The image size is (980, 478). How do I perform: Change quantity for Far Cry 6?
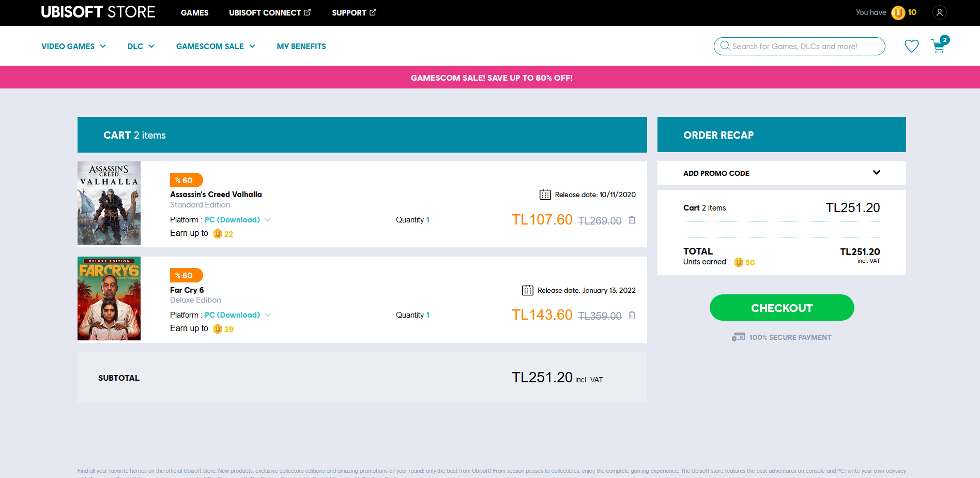[x=428, y=315]
